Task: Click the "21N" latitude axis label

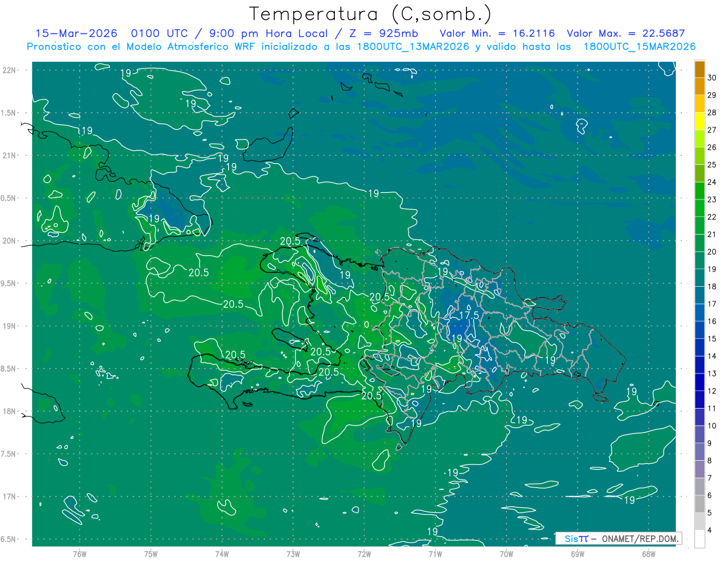Action: point(8,155)
